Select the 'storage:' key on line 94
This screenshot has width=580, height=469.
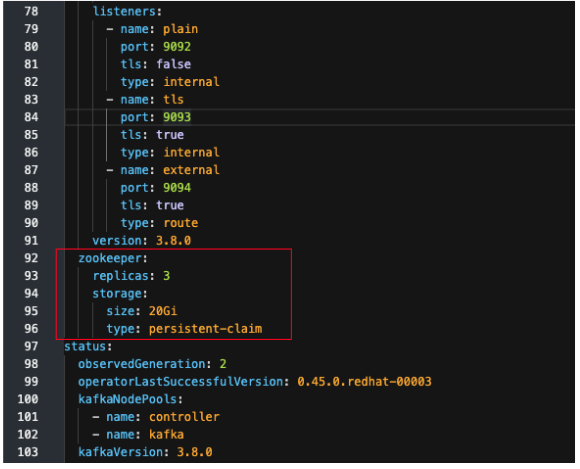point(120,294)
